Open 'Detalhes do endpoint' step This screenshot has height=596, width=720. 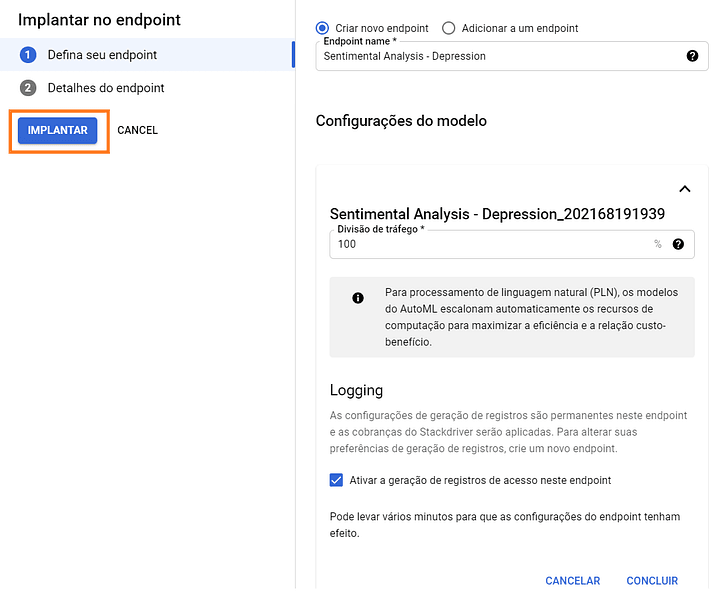[106, 88]
